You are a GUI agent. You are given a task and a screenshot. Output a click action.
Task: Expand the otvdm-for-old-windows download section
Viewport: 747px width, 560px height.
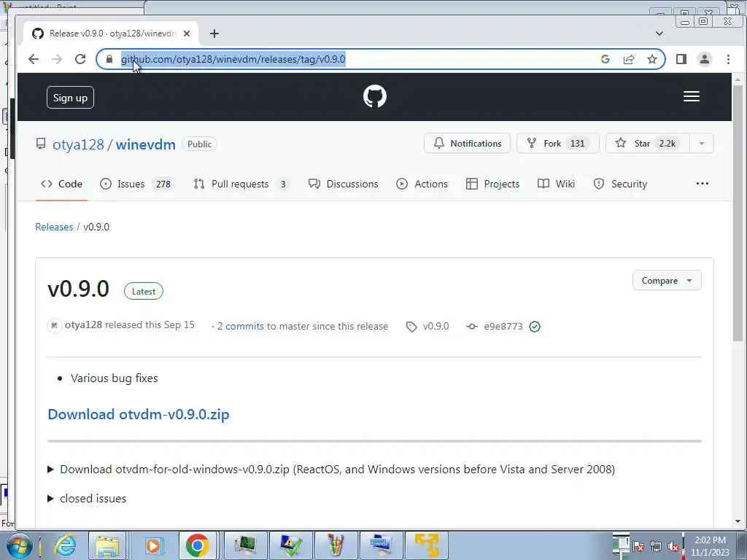[x=331, y=470]
